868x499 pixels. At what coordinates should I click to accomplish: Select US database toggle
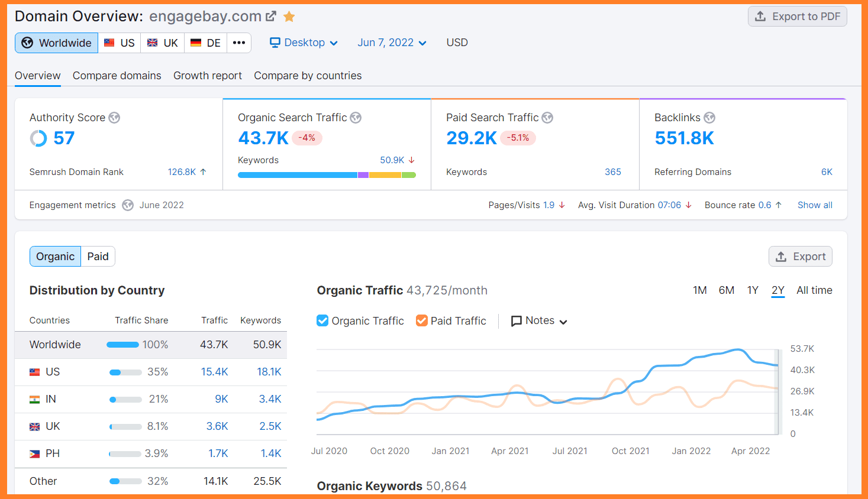[x=120, y=43]
